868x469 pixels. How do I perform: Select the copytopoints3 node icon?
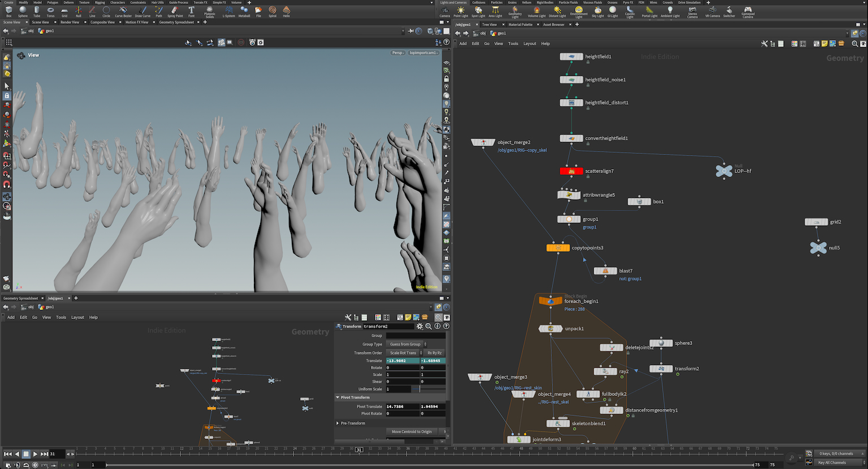tap(558, 248)
